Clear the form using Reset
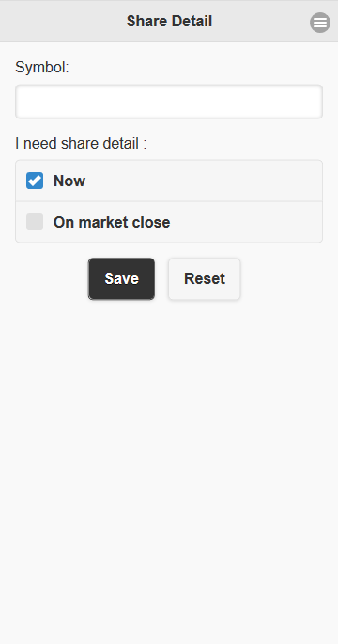The image size is (338, 644). tap(205, 279)
